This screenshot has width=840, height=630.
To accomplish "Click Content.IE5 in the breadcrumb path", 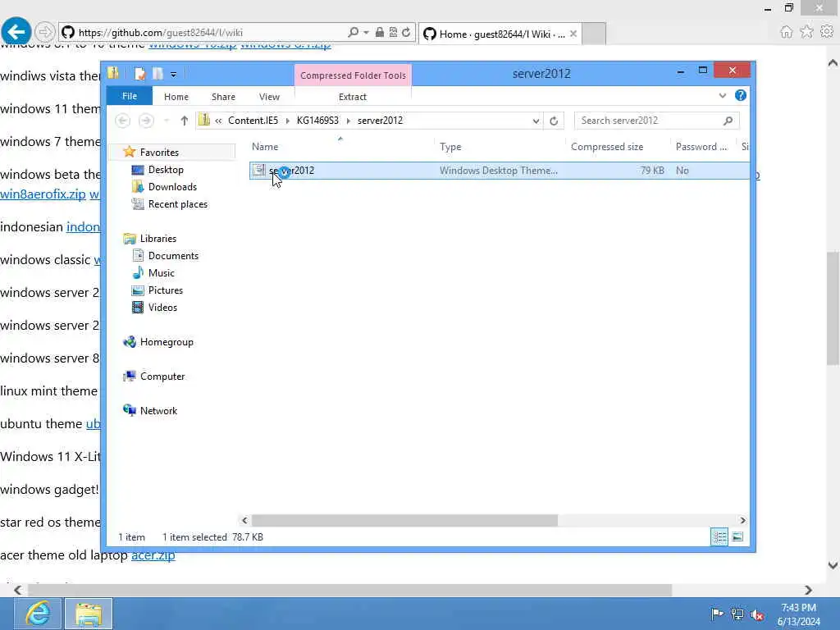I will click(253, 121).
